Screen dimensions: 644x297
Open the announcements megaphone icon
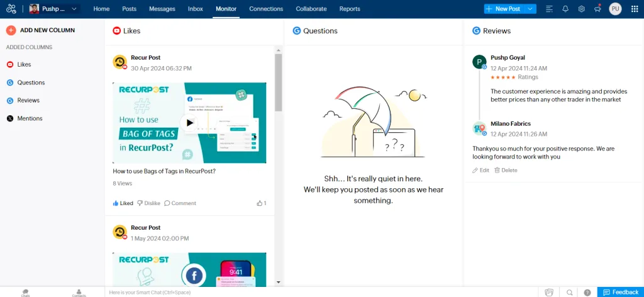click(x=597, y=9)
